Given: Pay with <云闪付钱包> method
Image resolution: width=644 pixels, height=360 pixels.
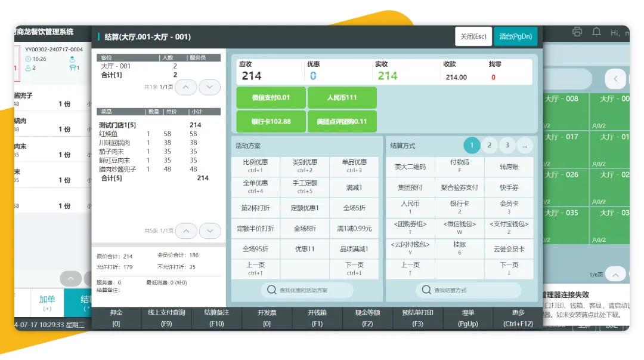Looking at the screenshot, I should [x=410, y=248].
